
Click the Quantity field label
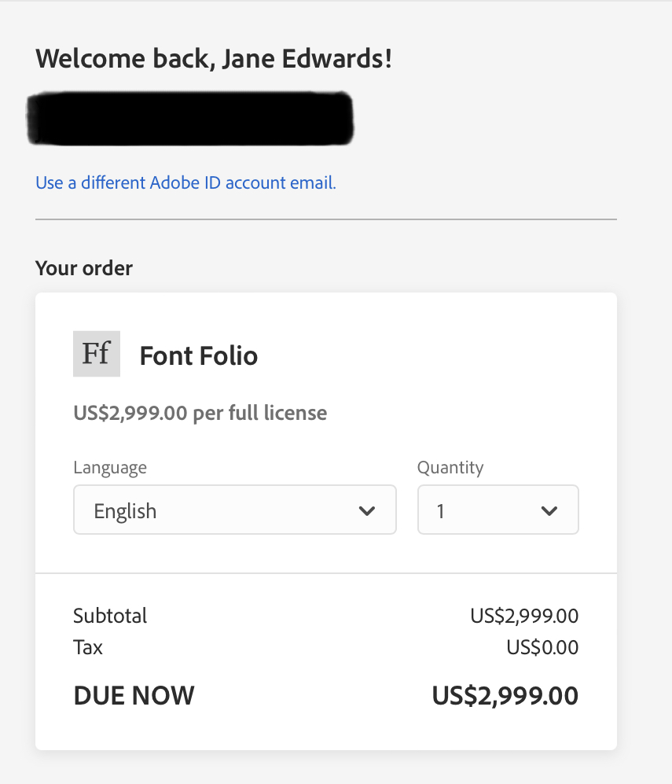point(450,468)
